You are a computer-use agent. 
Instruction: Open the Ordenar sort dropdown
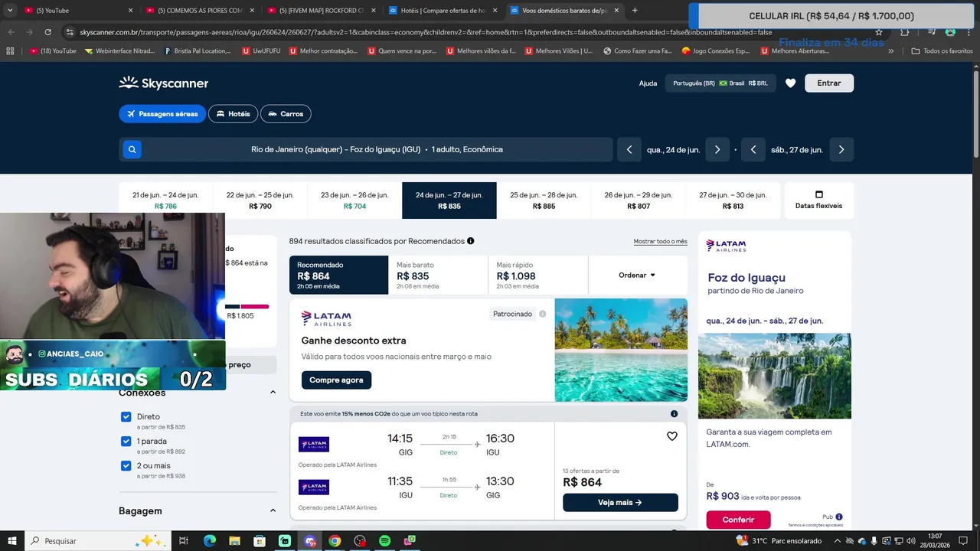pos(637,275)
